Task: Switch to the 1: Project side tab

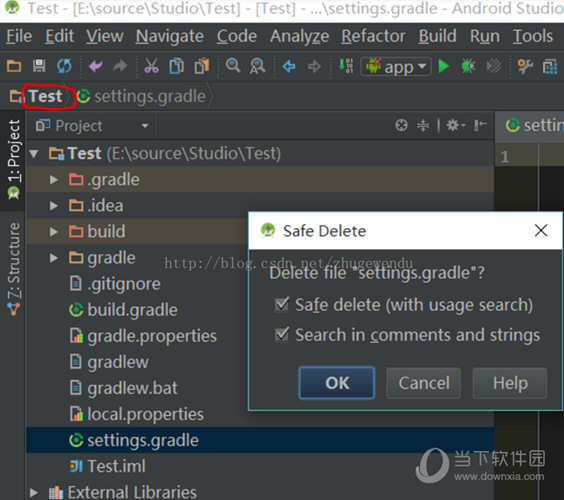Action: coord(13,159)
